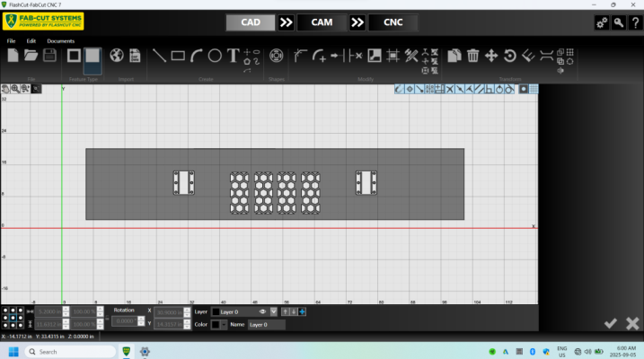This screenshot has height=359, width=644.
Task: Open the Documents menu
Action: 61,41
